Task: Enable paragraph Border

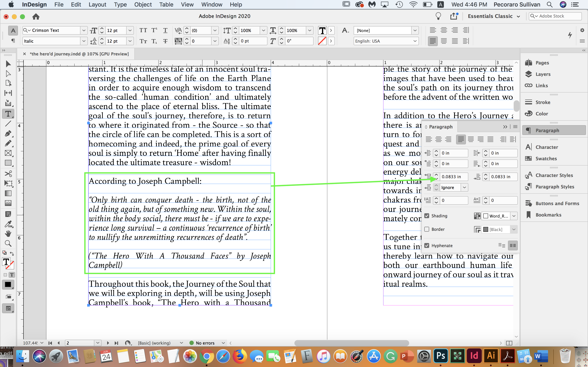Action: [x=427, y=229]
